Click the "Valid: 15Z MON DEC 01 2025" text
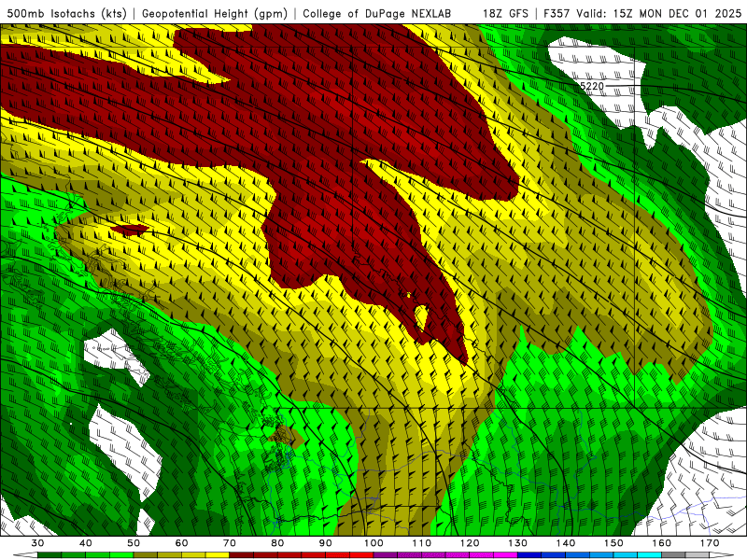Image resolution: width=747 pixels, height=560 pixels. point(659,13)
